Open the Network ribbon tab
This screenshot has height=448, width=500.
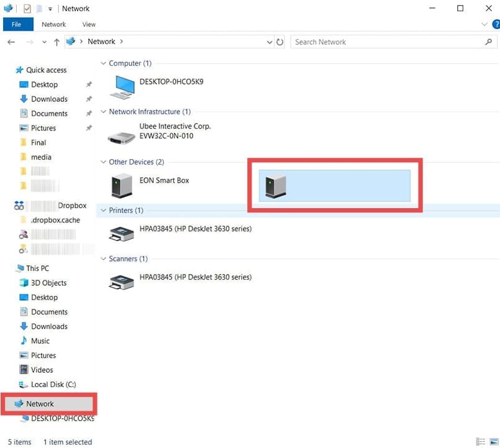click(x=53, y=24)
